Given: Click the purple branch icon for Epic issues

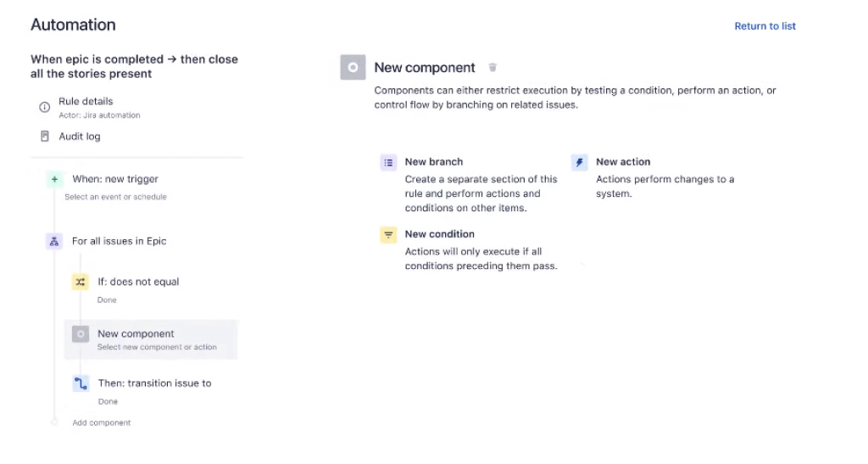Looking at the screenshot, I should coord(54,242).
